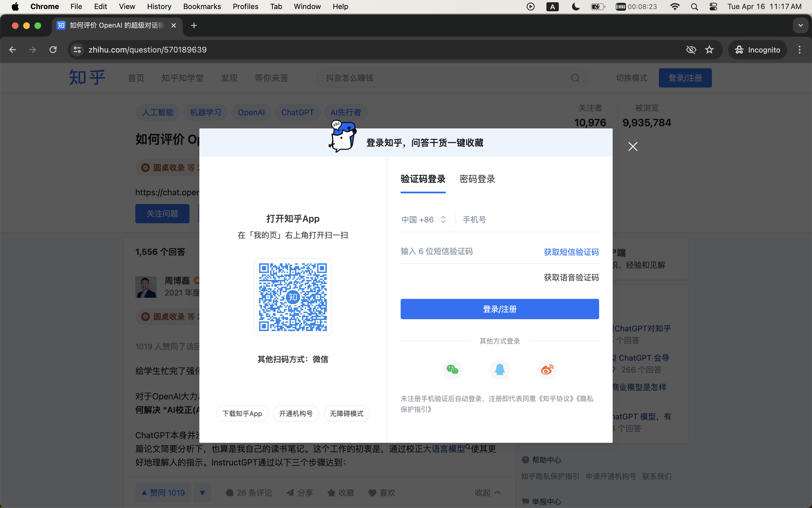
Task: Open 知乎知学堂 nav item
Action: [182, 78]
